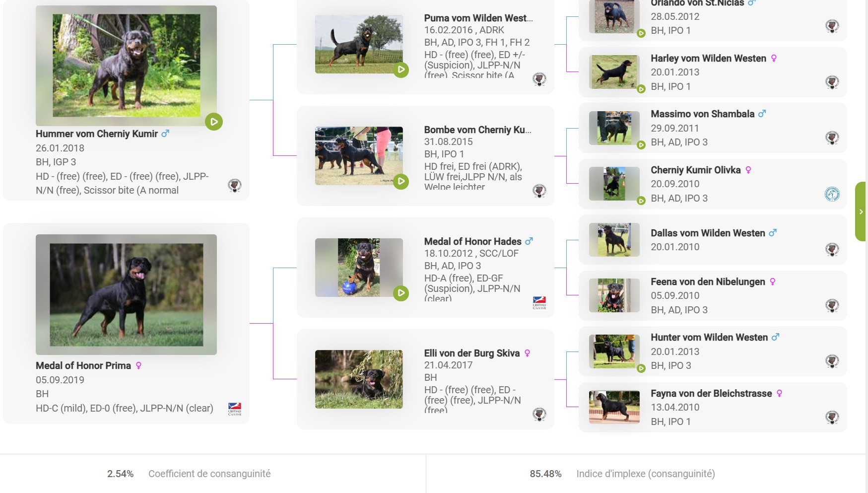Image resolution: width=868 pixels, height=493 pixels.
Task: Play video for Puma vom Wilden Westen
Action: pyautogui.click(x=401, y=70)
